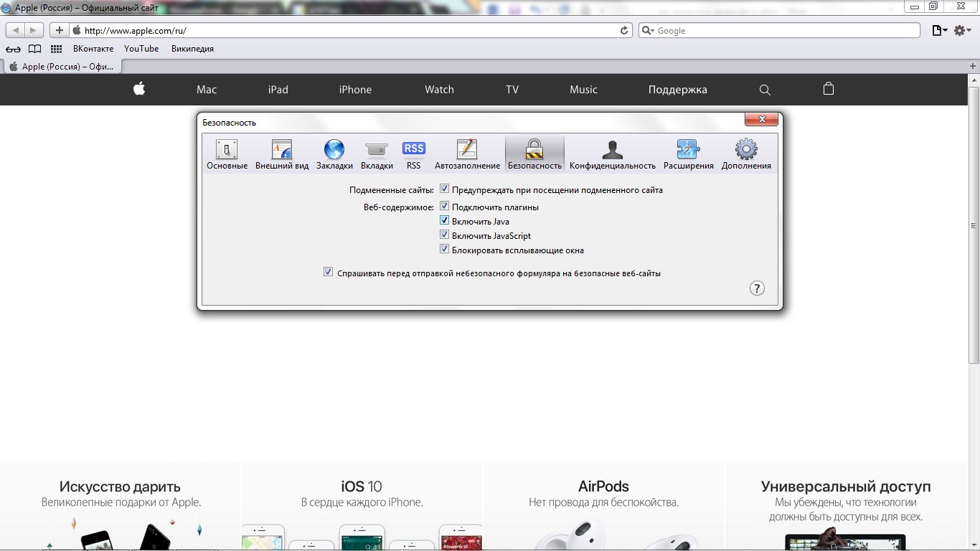Screen dimensions: 980x551
Task: Click the help question mark button
Action: (x=757, y=288)
